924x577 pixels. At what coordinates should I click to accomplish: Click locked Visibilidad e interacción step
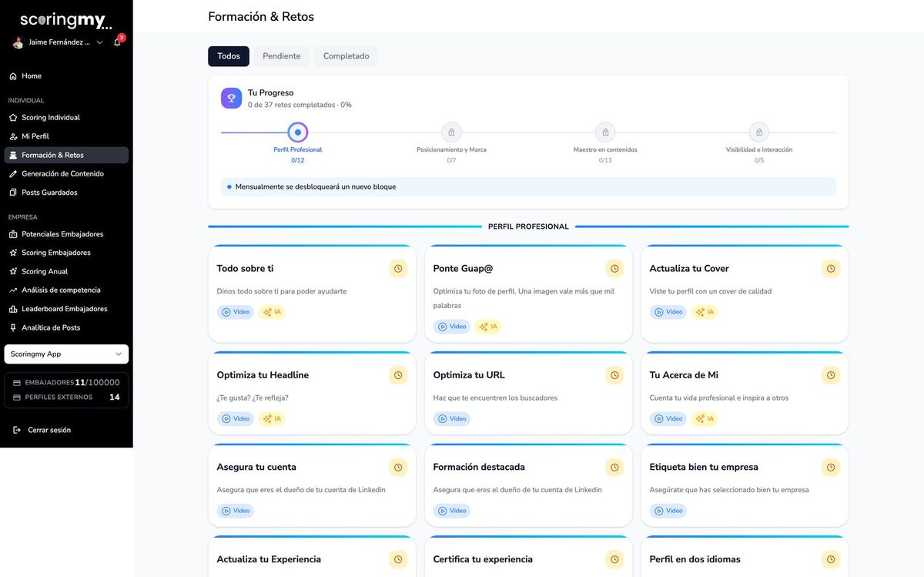[759, 132]
